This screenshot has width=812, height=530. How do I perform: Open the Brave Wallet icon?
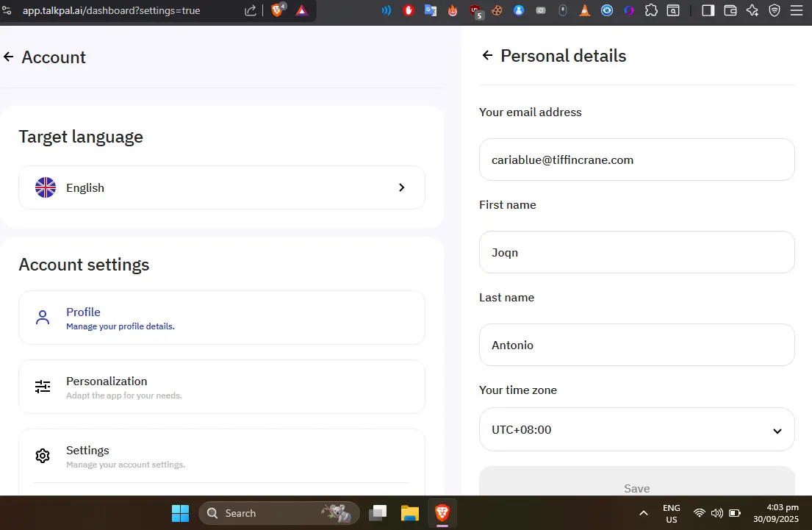pos(730,10)
